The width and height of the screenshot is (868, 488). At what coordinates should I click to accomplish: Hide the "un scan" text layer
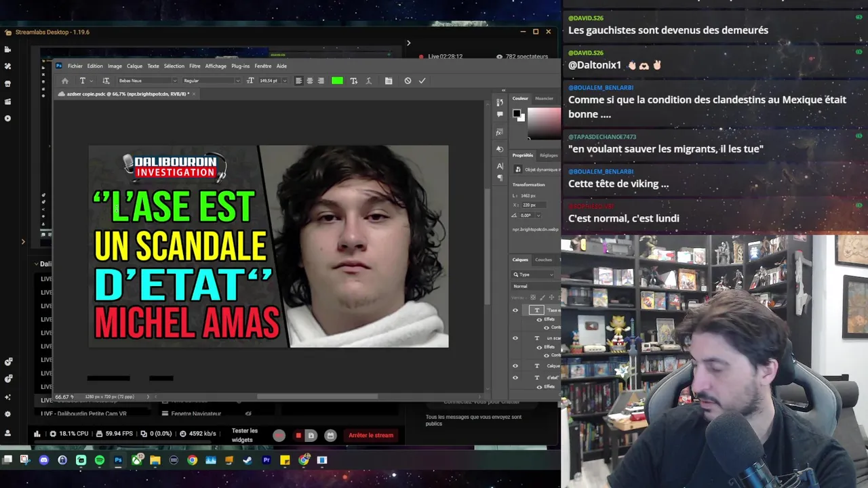(x=515, y=338)
